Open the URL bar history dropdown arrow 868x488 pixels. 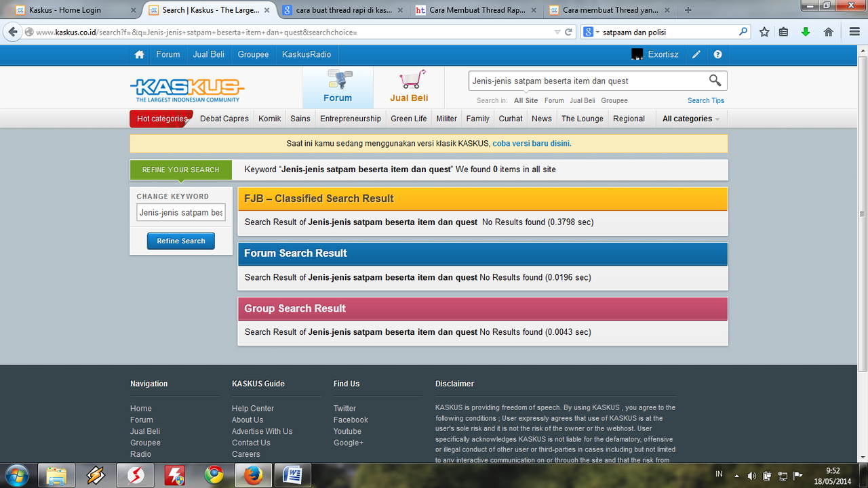tap(557, 32)
